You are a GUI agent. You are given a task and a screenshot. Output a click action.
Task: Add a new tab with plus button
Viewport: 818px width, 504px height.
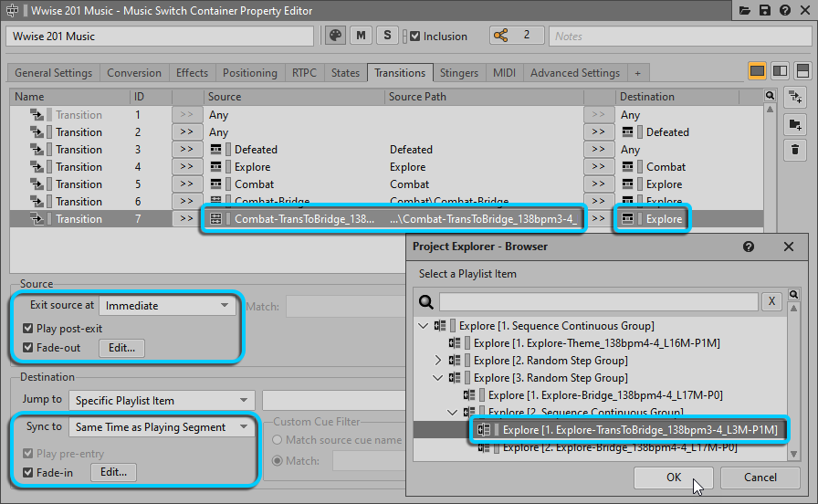[x=637, y=73]
